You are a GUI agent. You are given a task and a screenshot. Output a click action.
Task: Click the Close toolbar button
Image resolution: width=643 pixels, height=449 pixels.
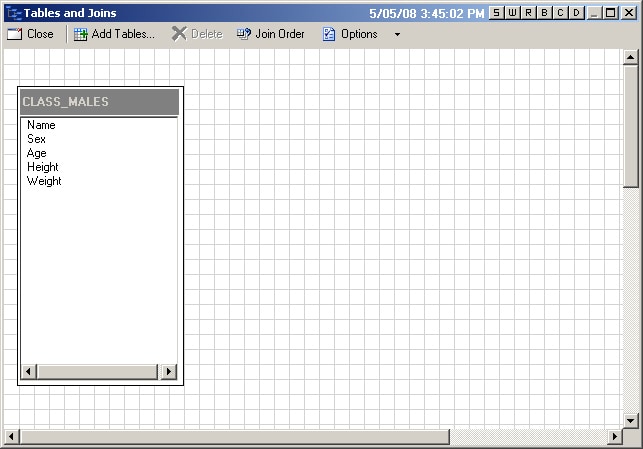coord(30,34)
